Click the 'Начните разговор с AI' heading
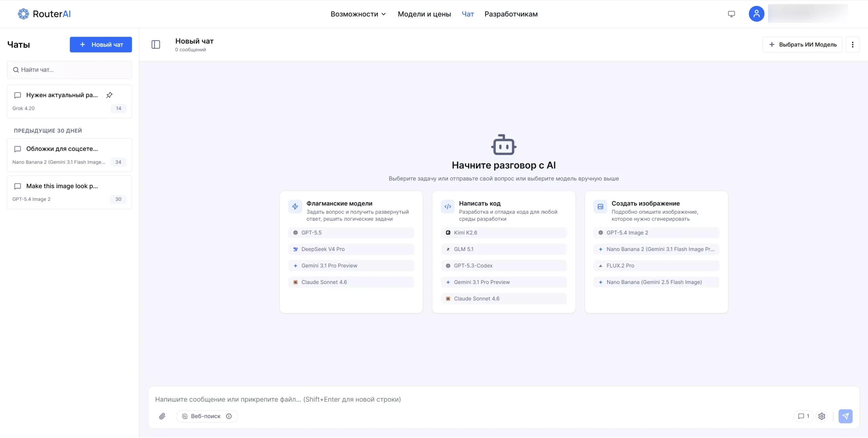The height and width of the screenshot is (438, 868). click(x=504, y=165)
